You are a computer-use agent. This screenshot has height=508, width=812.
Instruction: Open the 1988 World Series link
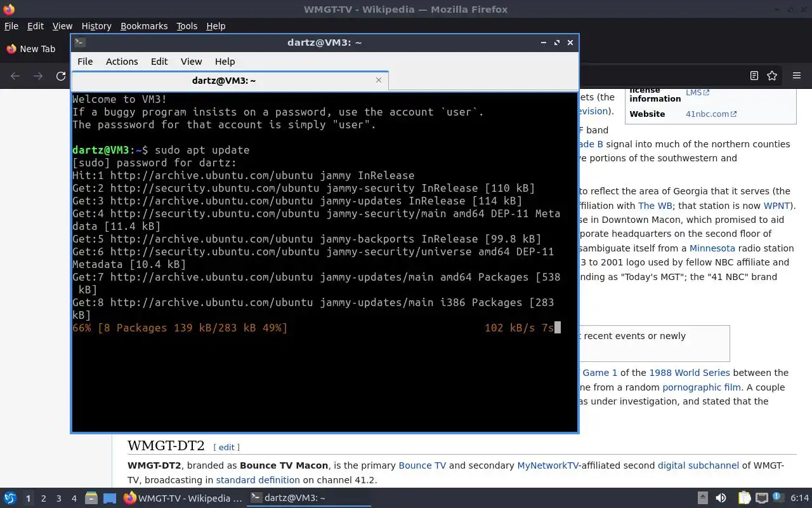690,373
